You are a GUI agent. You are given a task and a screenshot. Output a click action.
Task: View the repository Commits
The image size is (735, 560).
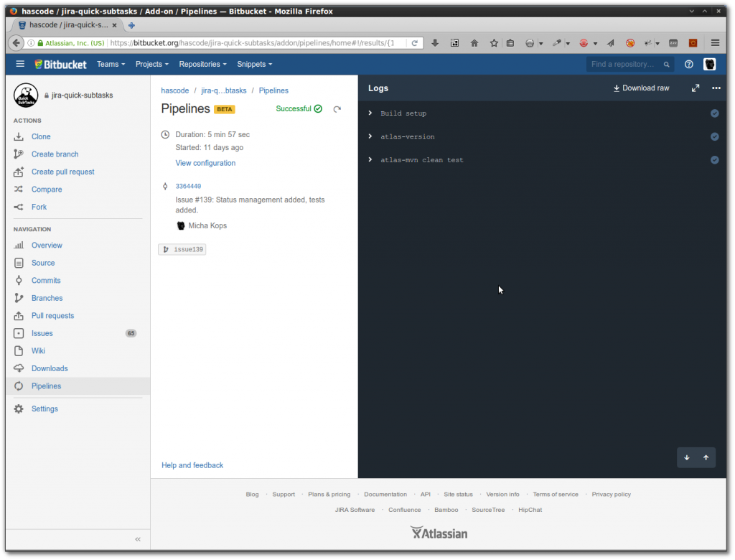point(45,280)
